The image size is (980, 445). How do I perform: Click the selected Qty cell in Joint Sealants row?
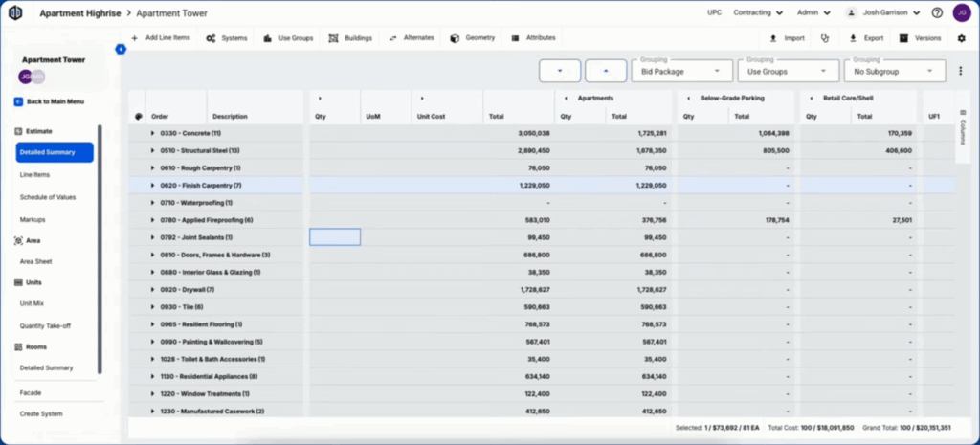tap(335, 237)
